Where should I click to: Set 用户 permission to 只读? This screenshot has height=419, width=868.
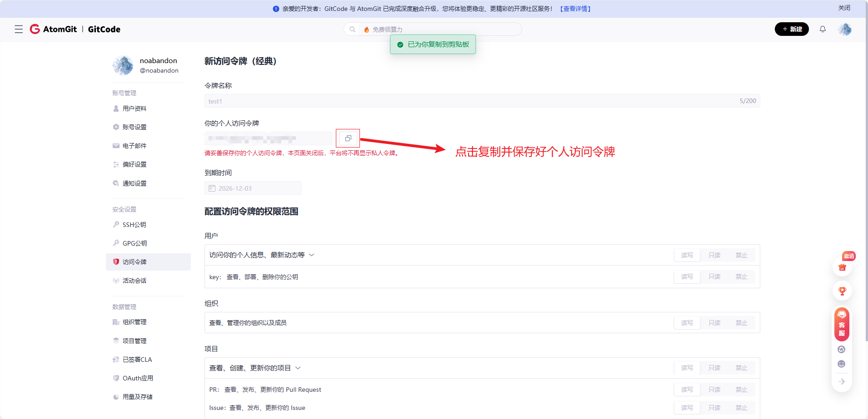[x=713, y=255]
